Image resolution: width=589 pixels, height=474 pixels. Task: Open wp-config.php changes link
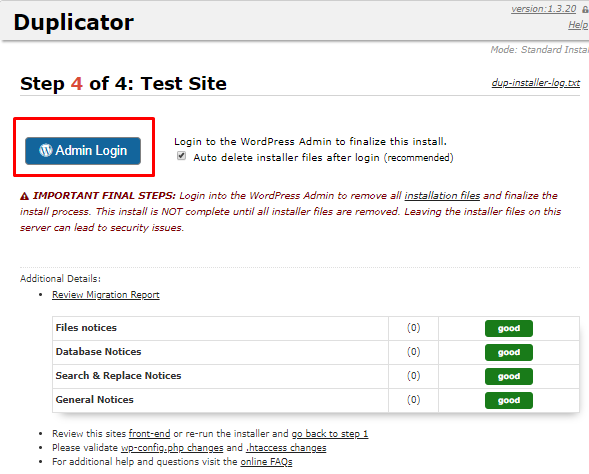[172, 448]
